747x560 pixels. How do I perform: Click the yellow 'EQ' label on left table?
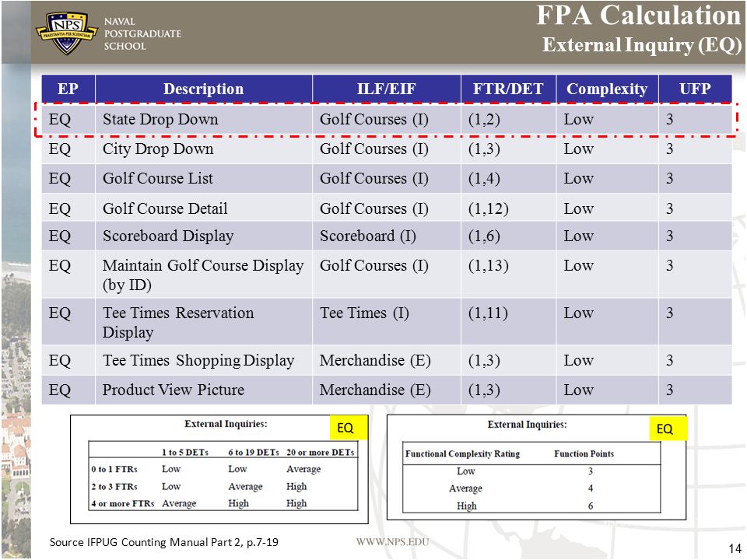(x=349, y=427)
